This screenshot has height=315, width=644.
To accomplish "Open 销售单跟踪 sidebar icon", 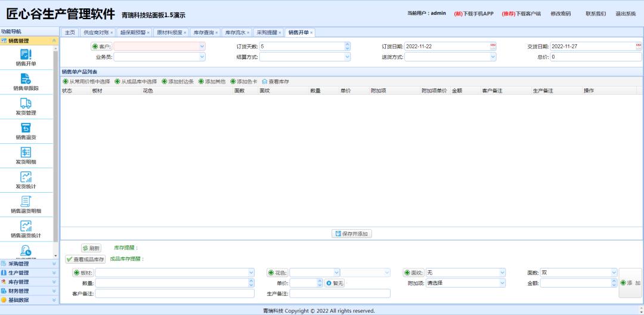I will coord(26,82).
